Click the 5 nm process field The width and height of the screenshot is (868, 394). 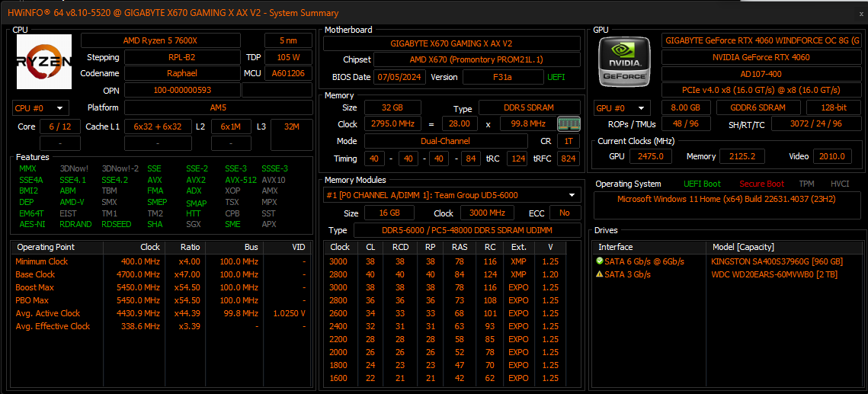click(288, 40)
